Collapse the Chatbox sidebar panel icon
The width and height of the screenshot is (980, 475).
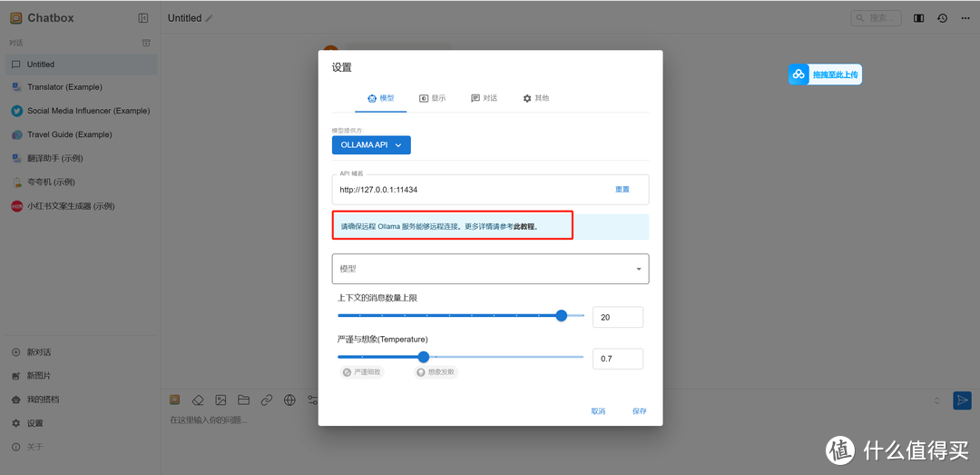[143, 18]
